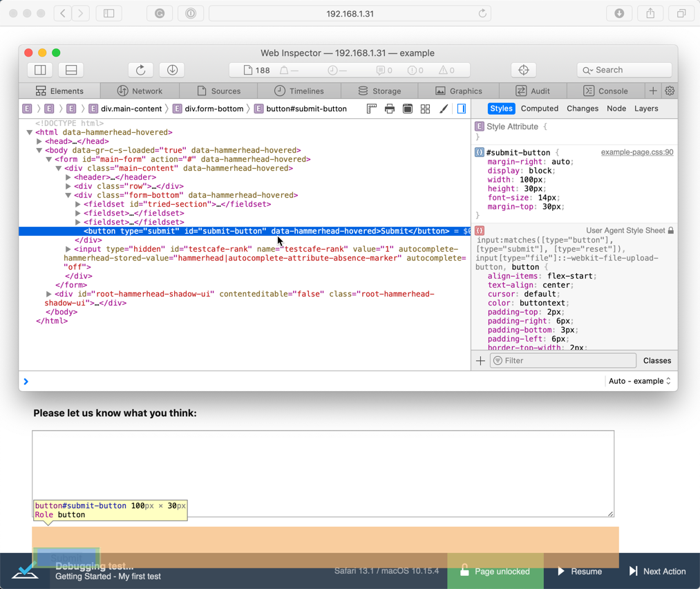Toggle the layout rulers icon
Viewport: 700px width, 589px height.
372,109
